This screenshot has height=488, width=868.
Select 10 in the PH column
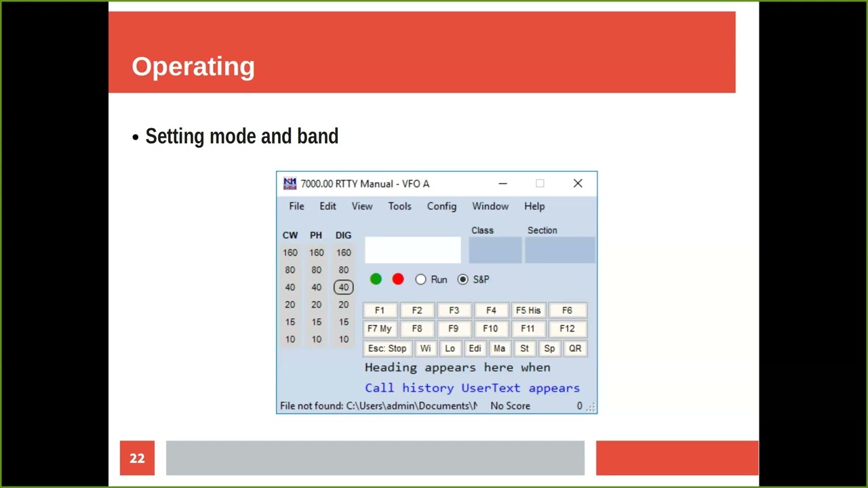point(317,340)
